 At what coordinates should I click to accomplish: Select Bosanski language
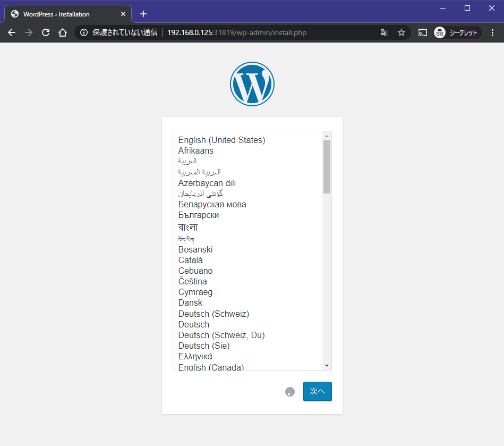pyautogui.click(x=247, y=249)
